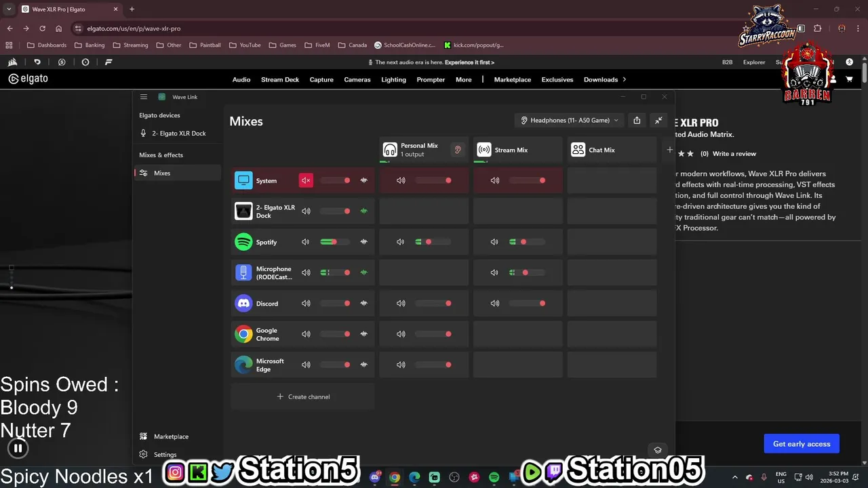The width and height of the screenshot is (868, 488).
Task: Show hidden system tray icons chevron
Action: (x=735, y=477)
